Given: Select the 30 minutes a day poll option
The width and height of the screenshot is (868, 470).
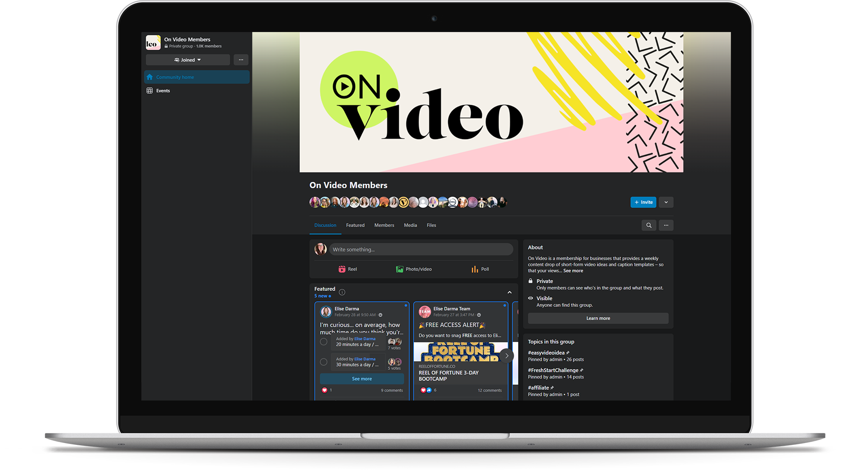Looking at the screenshot, I should click(324, 362).
